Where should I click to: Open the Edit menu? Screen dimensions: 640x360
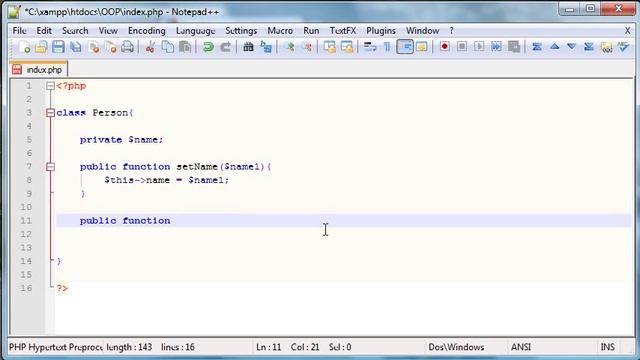click(x=44, y=31)
